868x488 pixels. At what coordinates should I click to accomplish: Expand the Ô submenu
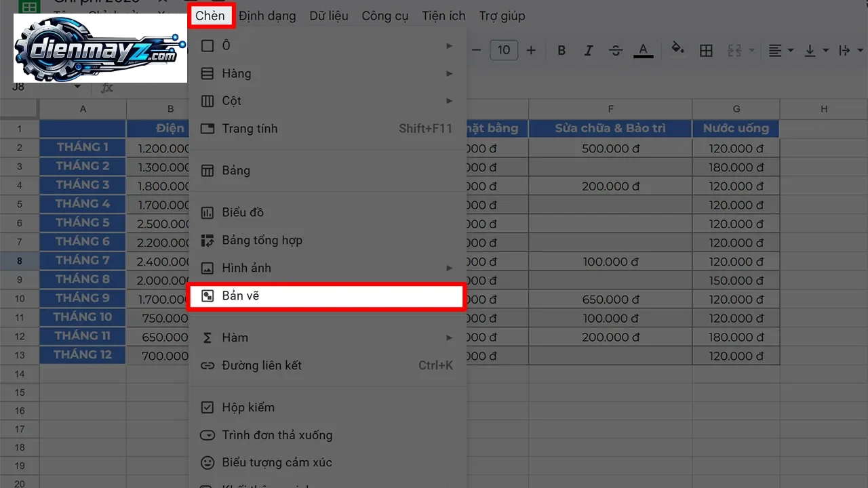pyautogui.click(x=327, y=45)
